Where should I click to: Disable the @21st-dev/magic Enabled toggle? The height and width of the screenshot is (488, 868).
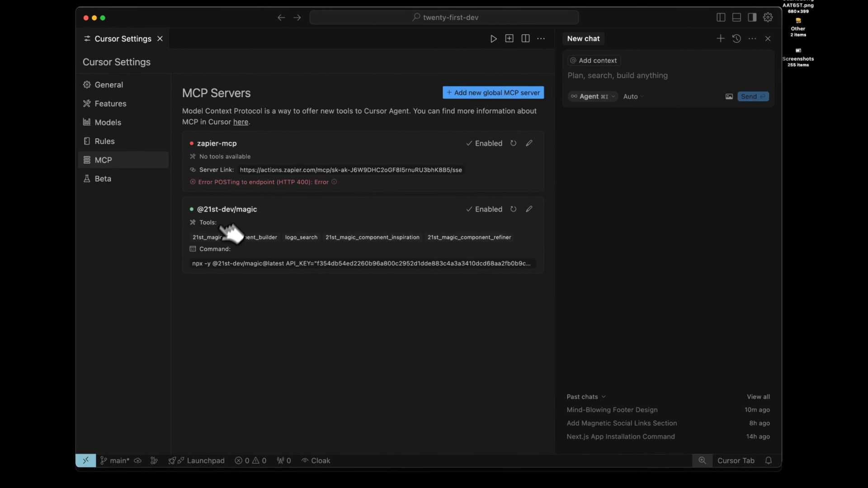484,209
